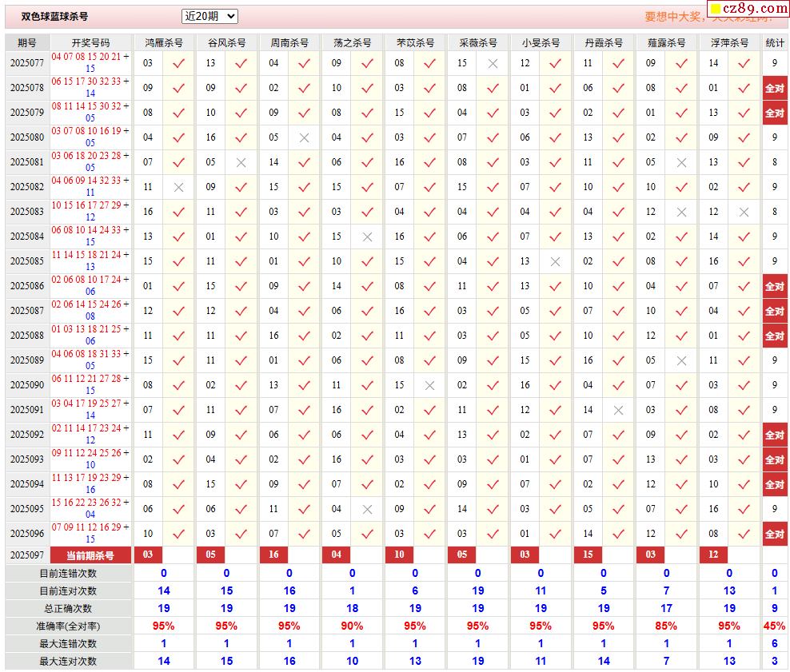Click the 全对 badge in row 2025078

(x=774, y=88)
